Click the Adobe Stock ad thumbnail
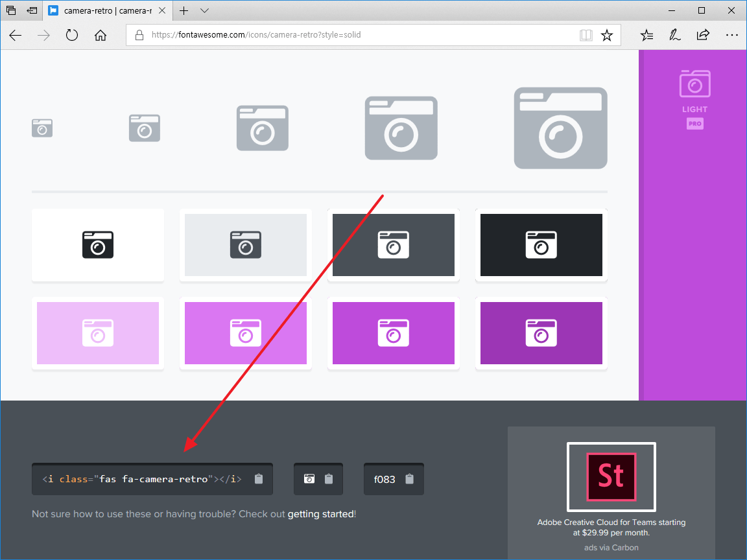The width and height of the screenshot is (747, 560). coord(611,477)
